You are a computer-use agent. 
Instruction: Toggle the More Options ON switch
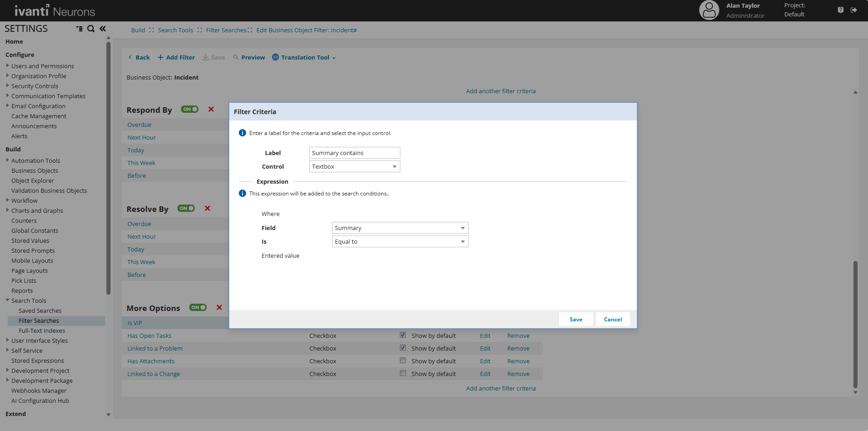[x=198, y=307]
